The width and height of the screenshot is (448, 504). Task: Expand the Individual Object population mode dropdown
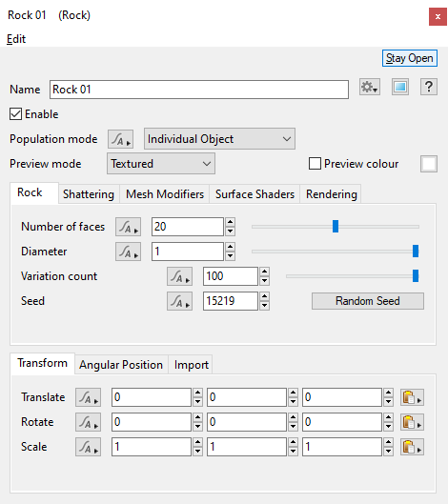click(x=219, y=139)
